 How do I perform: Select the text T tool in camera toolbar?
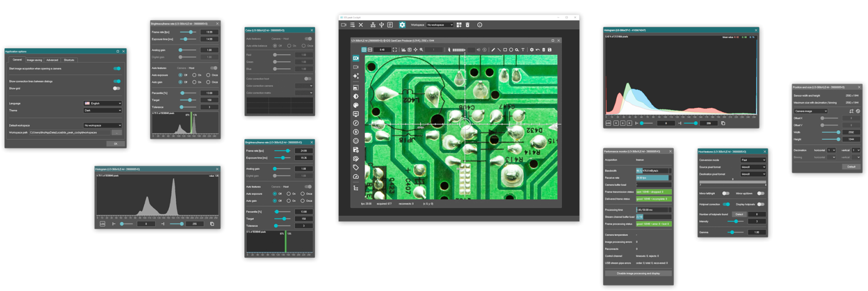tap(523, 50)
